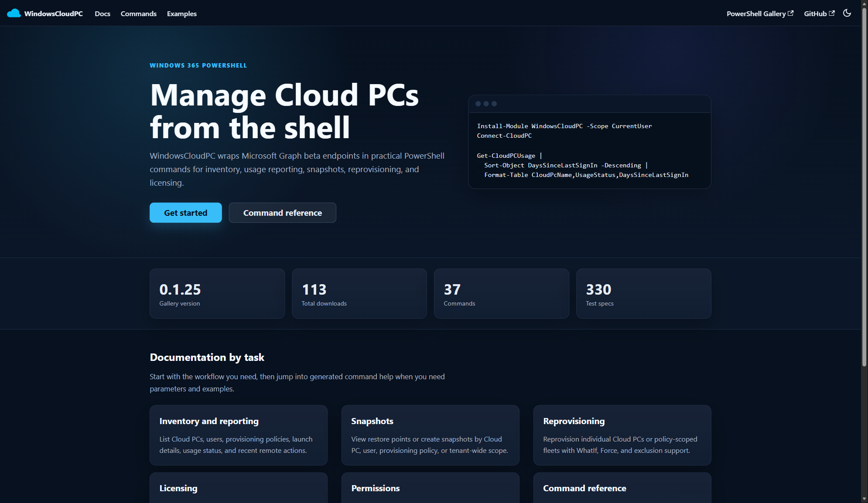Click the Manage Cloud PCs headline
Screen dimensions: 868x503
[284, 111]
